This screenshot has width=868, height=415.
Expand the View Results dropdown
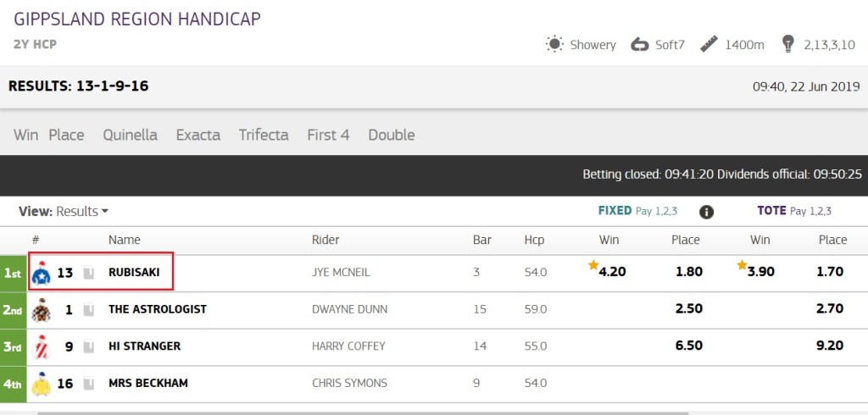click(64, 211)
